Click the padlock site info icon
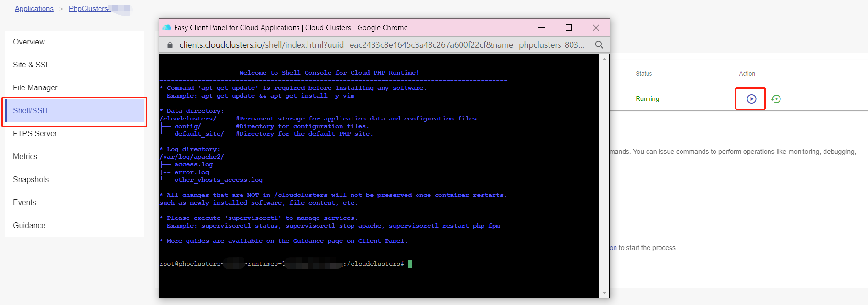This screenshot has width=868, height=305. click(170, 45)
